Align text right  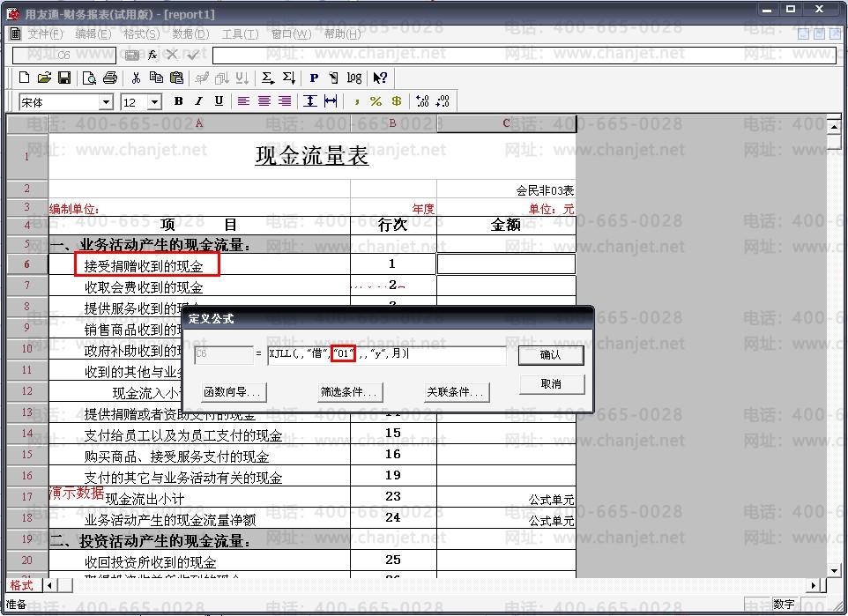tap(285, 101)
